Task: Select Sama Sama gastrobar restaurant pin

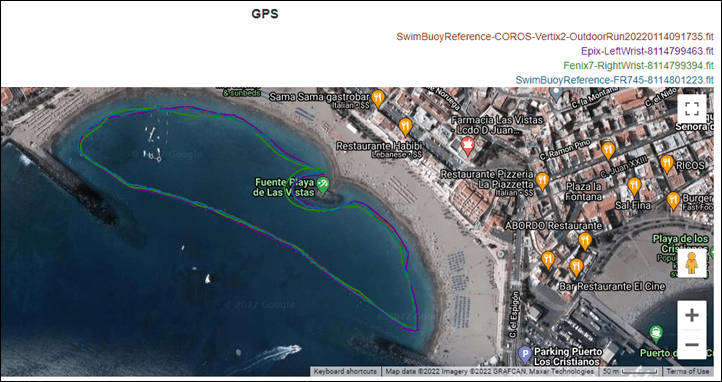Action: click(x=378, y=98)
